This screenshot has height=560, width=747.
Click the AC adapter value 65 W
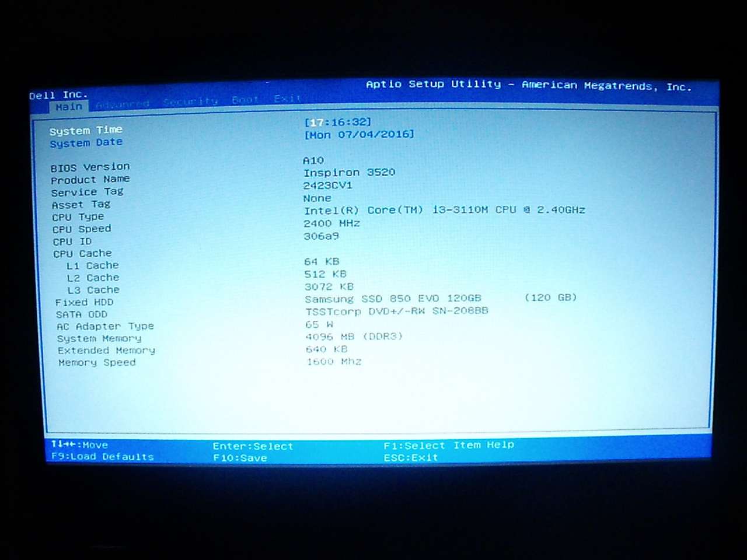tap(319, 324)
